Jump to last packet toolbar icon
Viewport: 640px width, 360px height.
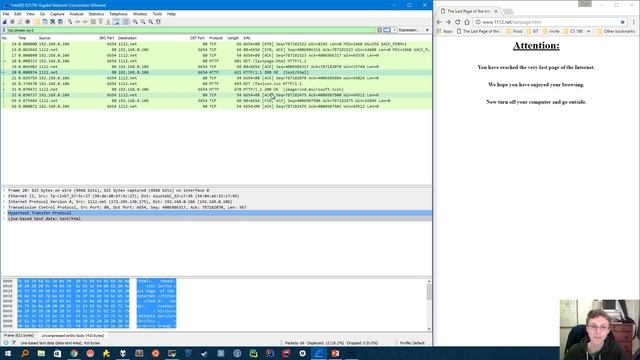click(108, 22)
